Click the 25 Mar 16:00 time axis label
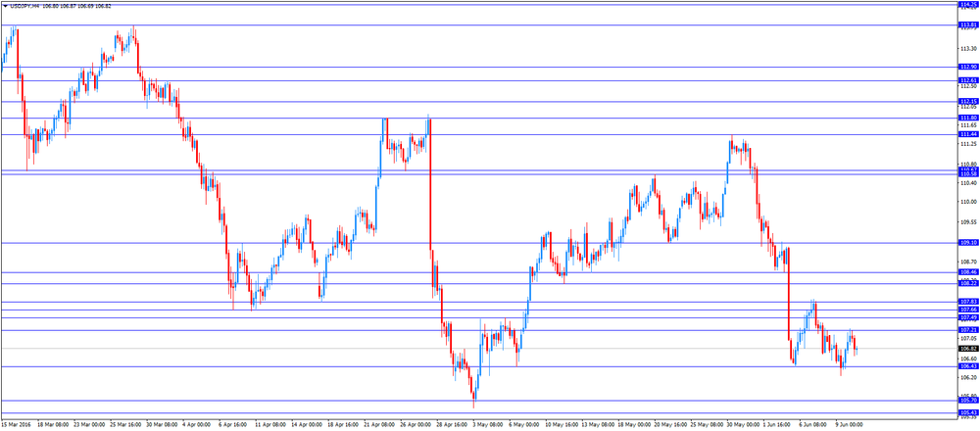 [x=125, y=424]
